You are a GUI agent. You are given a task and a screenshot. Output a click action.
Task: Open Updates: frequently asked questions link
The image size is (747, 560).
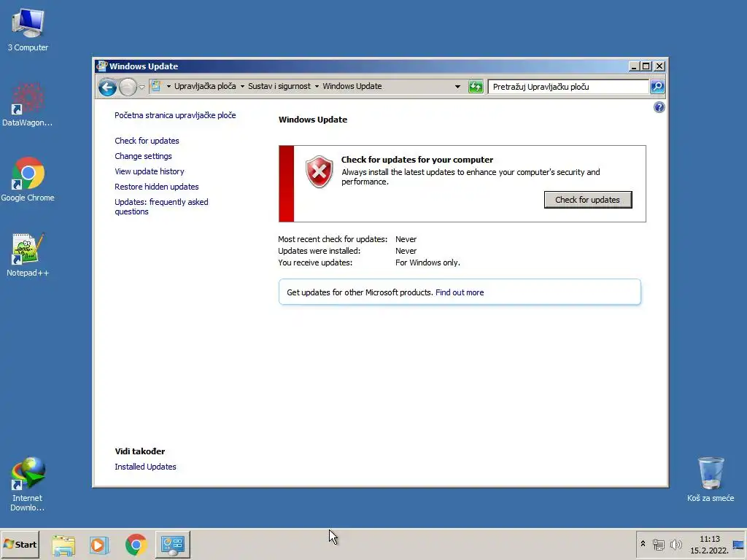(x=161, y=206)
